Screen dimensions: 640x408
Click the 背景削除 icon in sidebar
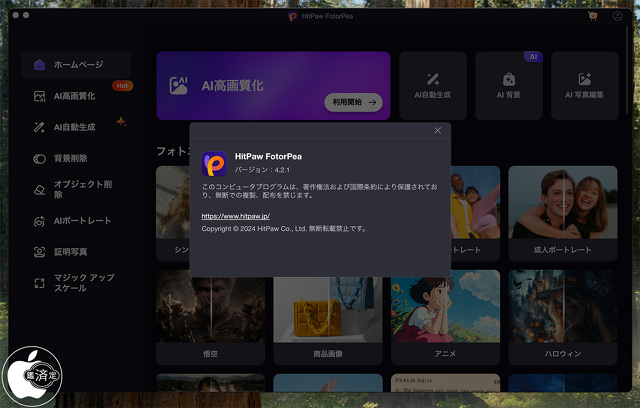(39, 159)
